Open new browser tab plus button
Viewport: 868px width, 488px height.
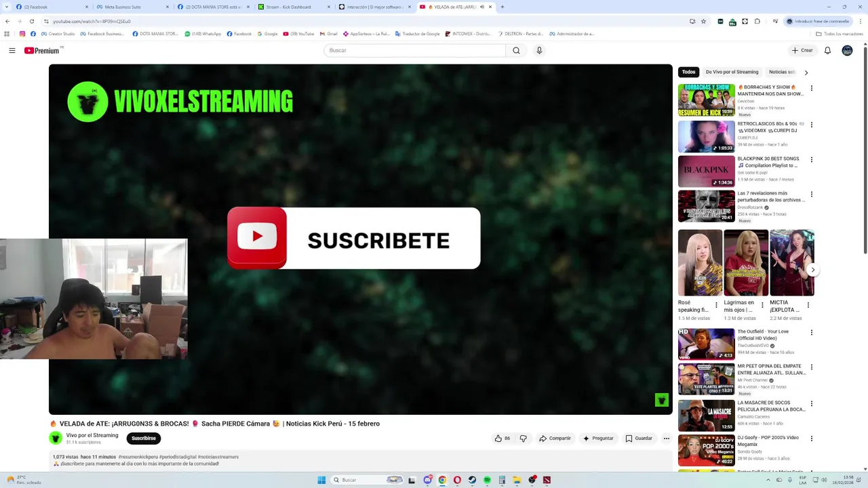click(x=502, y=7)
